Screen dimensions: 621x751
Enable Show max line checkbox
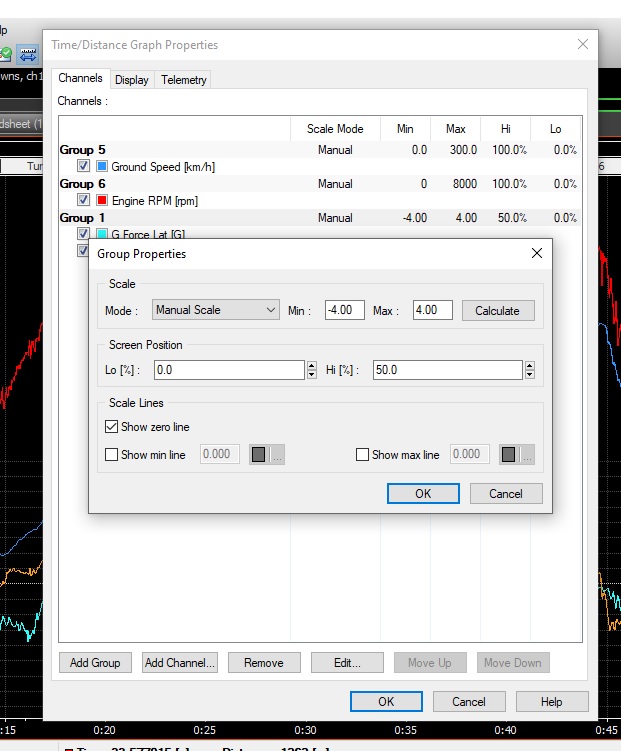pyautogui.click(x=362, y=455)
